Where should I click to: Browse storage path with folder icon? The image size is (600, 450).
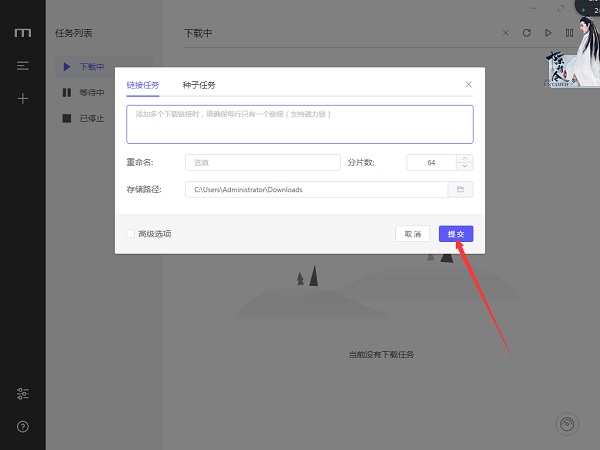(x=460, y=189)
